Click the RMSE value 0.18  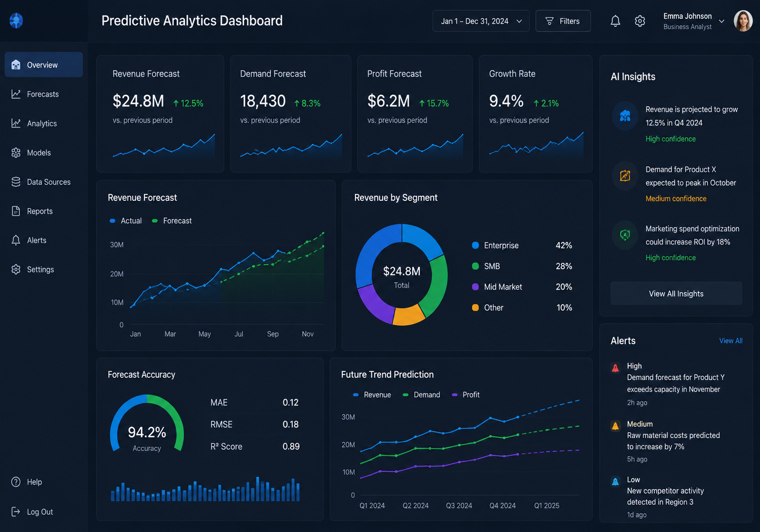[291, 424]
